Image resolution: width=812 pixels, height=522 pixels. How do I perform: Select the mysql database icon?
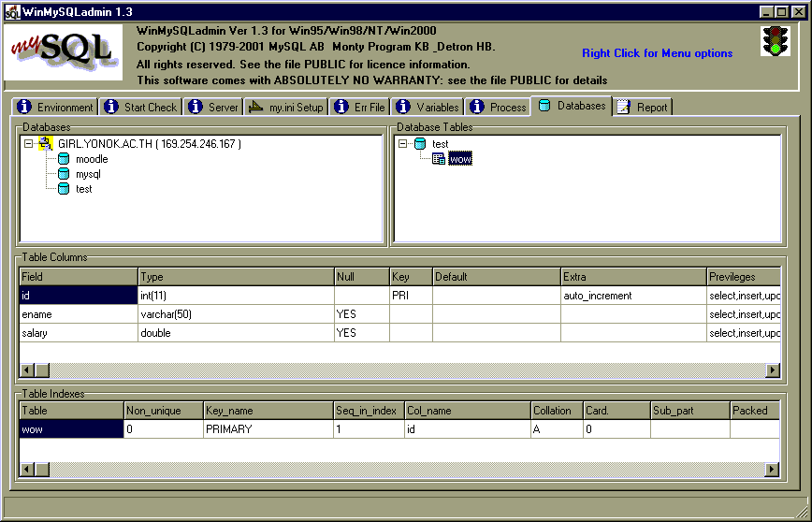point(63,174)
